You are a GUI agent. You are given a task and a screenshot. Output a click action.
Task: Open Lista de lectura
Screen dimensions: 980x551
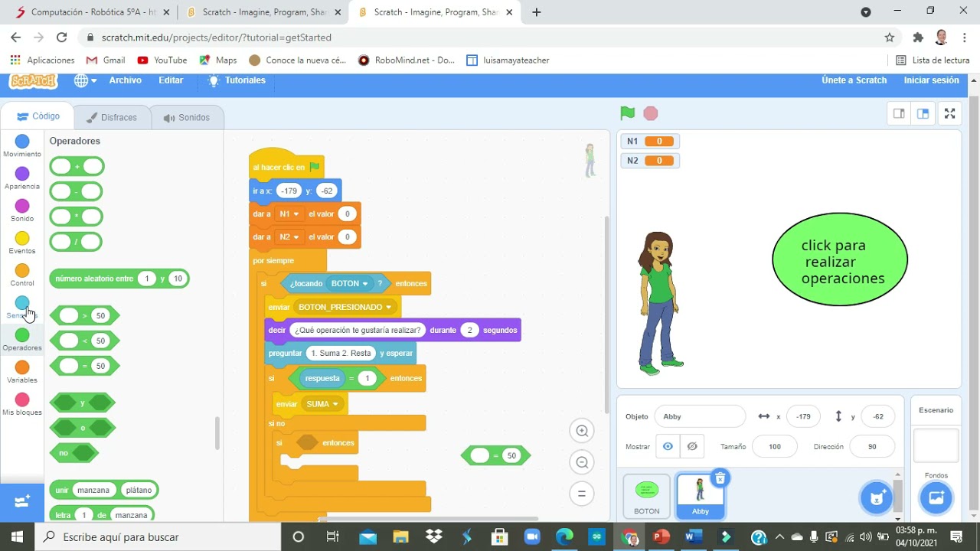(x=933, y=60)
